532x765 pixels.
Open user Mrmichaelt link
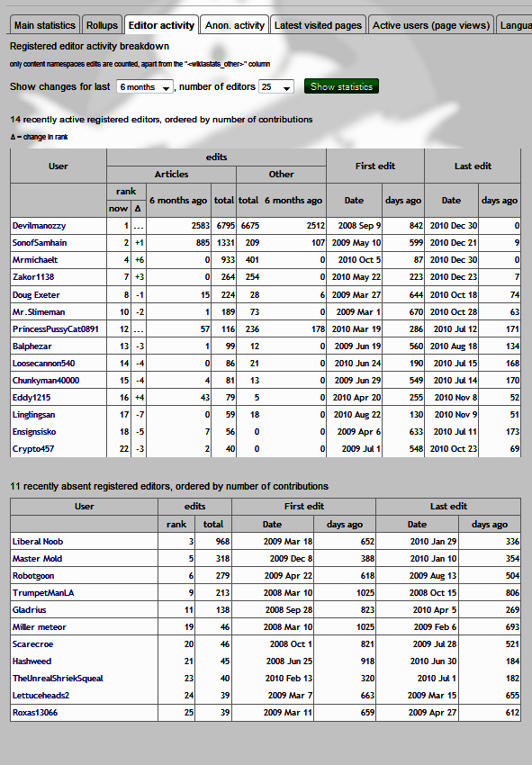pos(35,260)
